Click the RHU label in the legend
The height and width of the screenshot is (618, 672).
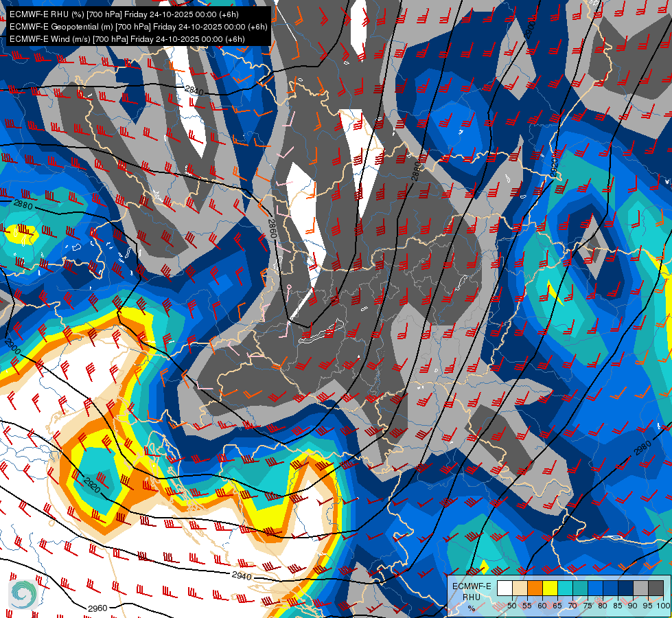472,597
